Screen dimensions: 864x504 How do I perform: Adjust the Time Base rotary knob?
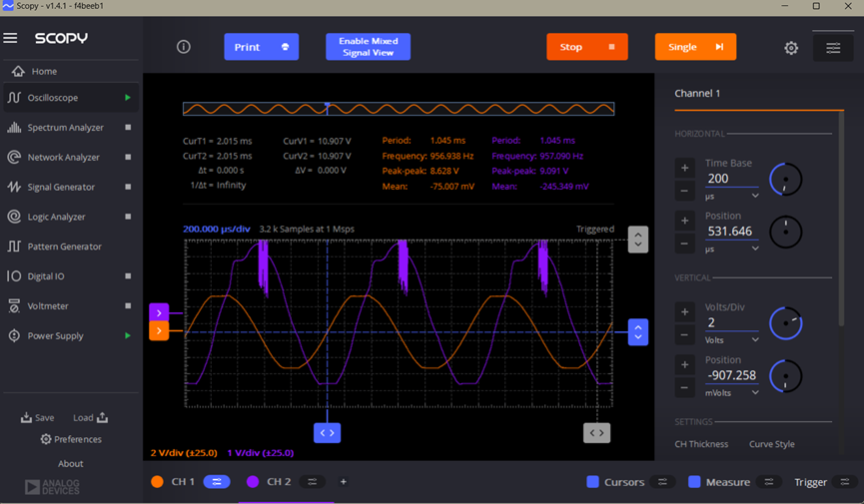click(x=786, y=179)
